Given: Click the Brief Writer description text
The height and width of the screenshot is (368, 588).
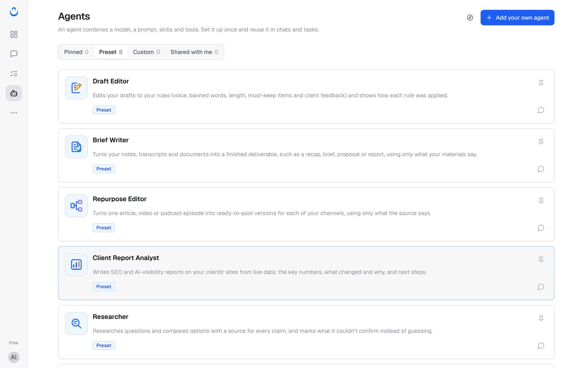Looking at the screenshot, I should click(x=285, y=154).
